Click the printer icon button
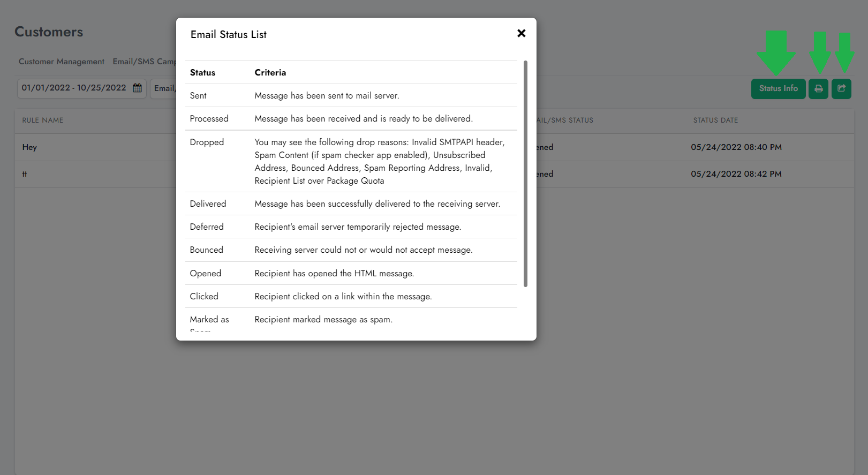Screen dimensions: 868x475 [818, 89]
